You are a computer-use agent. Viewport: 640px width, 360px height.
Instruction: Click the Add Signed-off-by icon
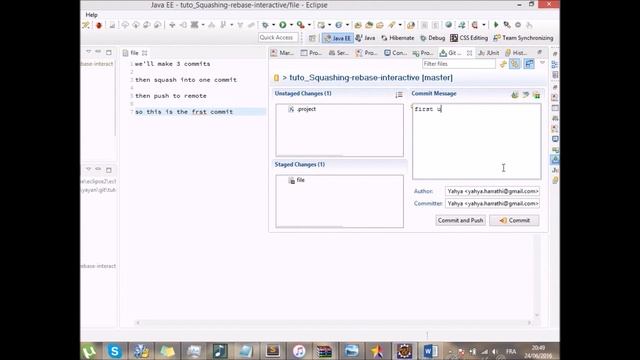click(x=526, y=94)
